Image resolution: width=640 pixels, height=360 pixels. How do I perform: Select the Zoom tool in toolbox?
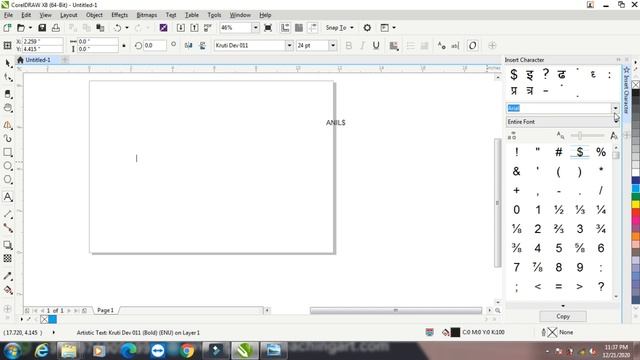tap(8, 108)
